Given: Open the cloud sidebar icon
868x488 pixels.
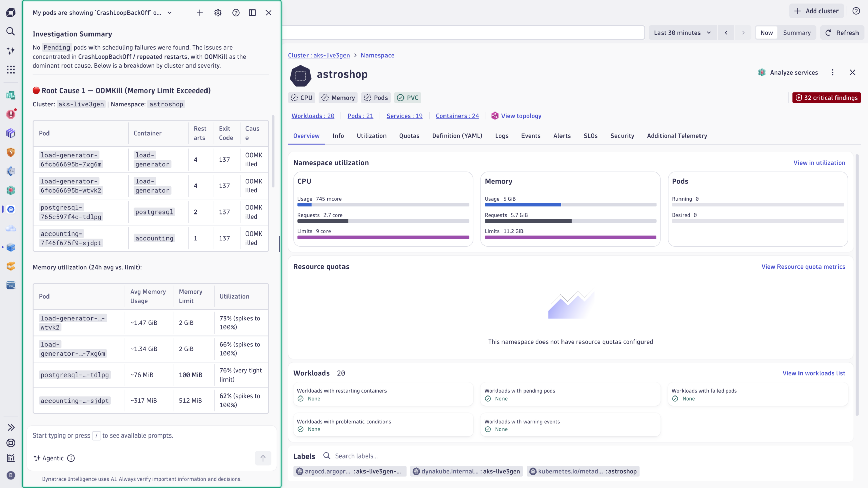Looking at the screenshot, I should [x=11, y=228].
